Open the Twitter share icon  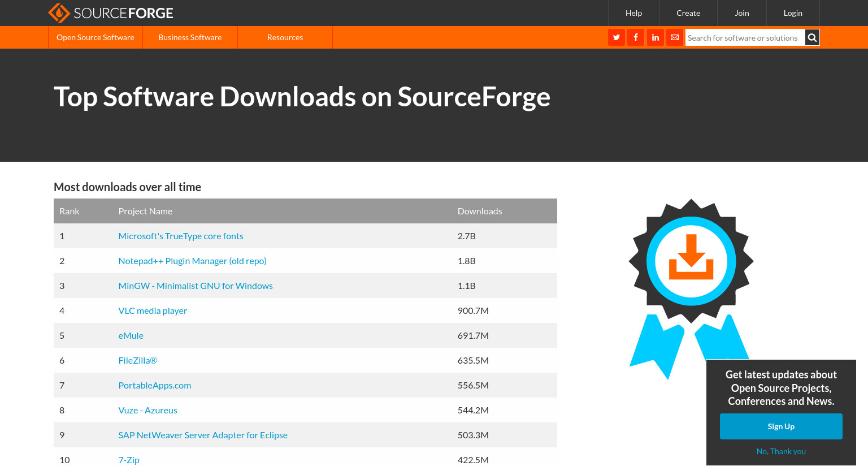click(617, 37)
